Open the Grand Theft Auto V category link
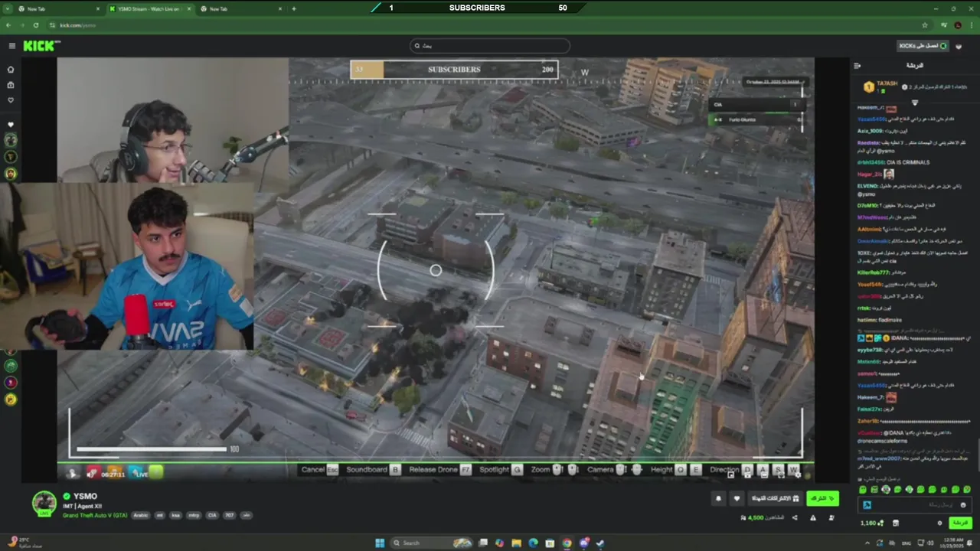 pos(95,515)
